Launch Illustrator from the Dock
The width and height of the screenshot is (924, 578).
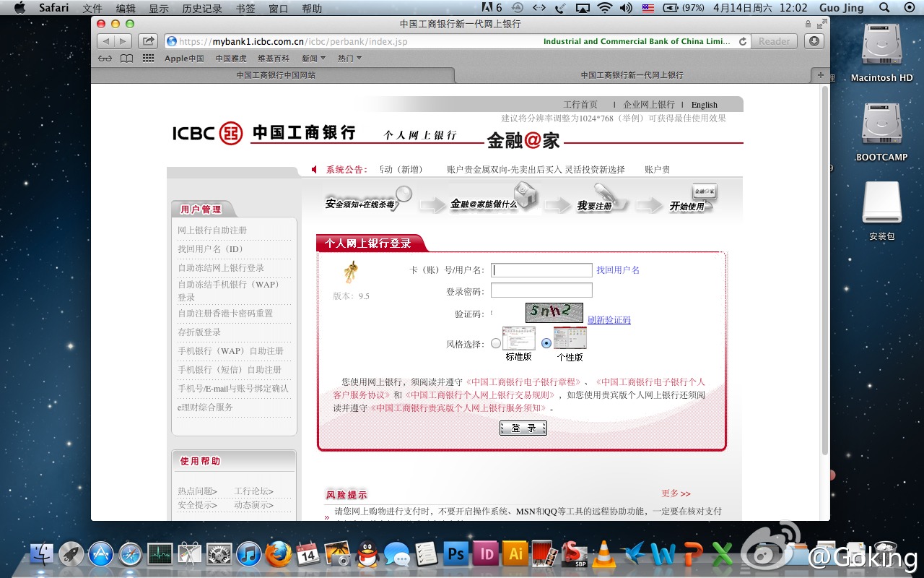515,554
